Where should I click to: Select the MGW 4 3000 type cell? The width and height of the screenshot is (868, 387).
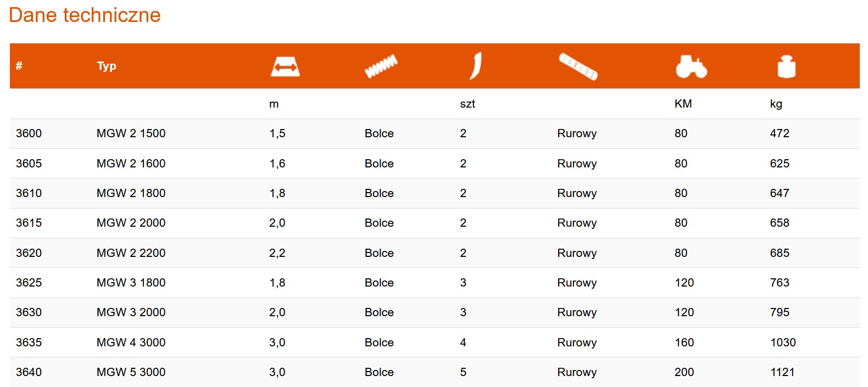click(131, 343)
